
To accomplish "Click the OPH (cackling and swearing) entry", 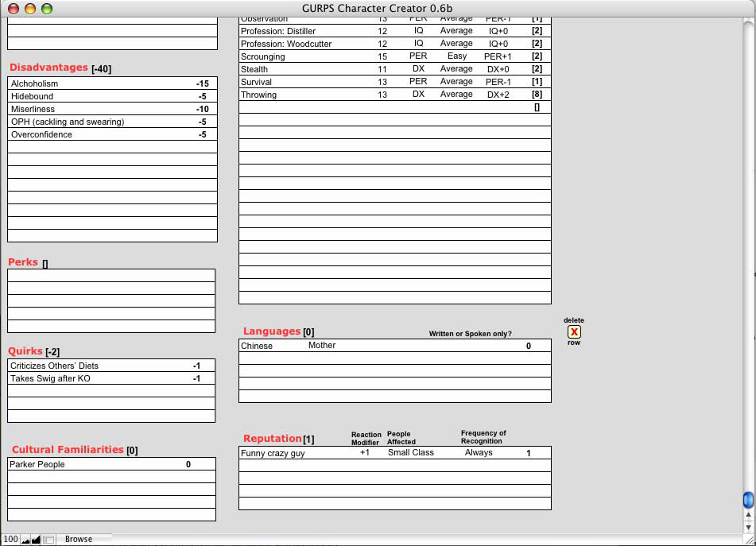I will click(68, 122).
